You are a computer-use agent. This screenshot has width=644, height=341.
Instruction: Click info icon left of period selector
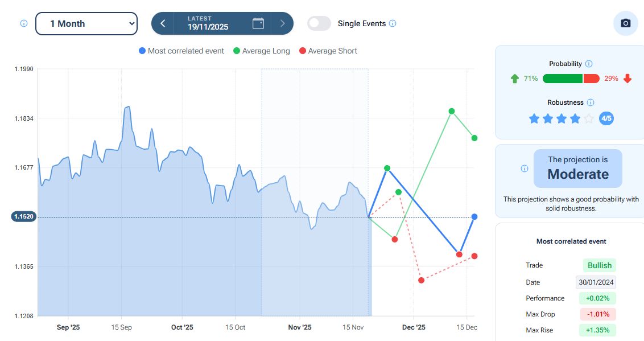(x=24, y=23)
